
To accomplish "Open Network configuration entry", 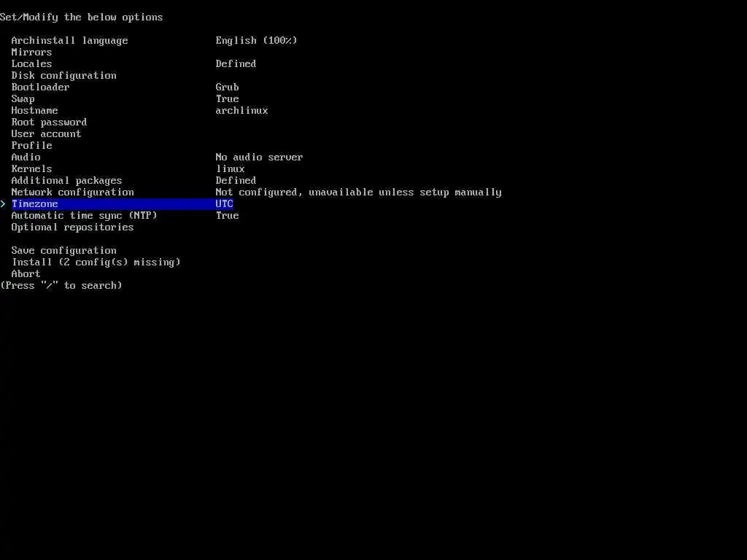I will pyautogui.click(x=72, y=192).
